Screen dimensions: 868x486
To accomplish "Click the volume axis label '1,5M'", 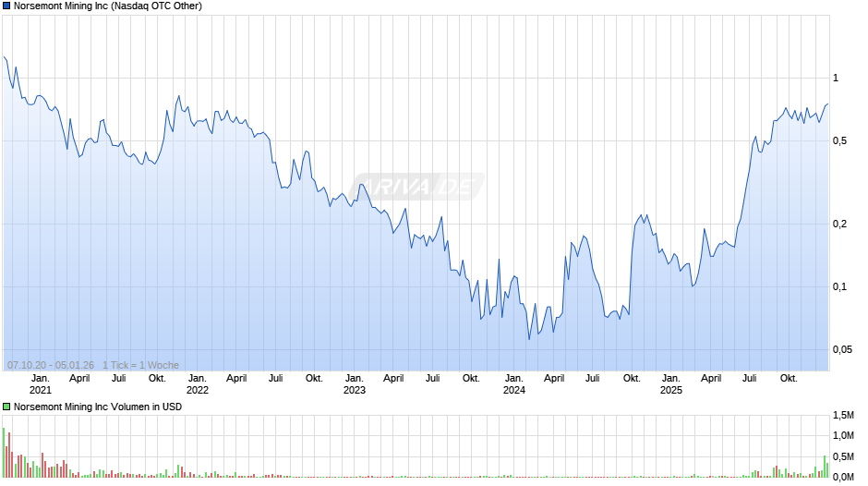I will click(843, 415).
